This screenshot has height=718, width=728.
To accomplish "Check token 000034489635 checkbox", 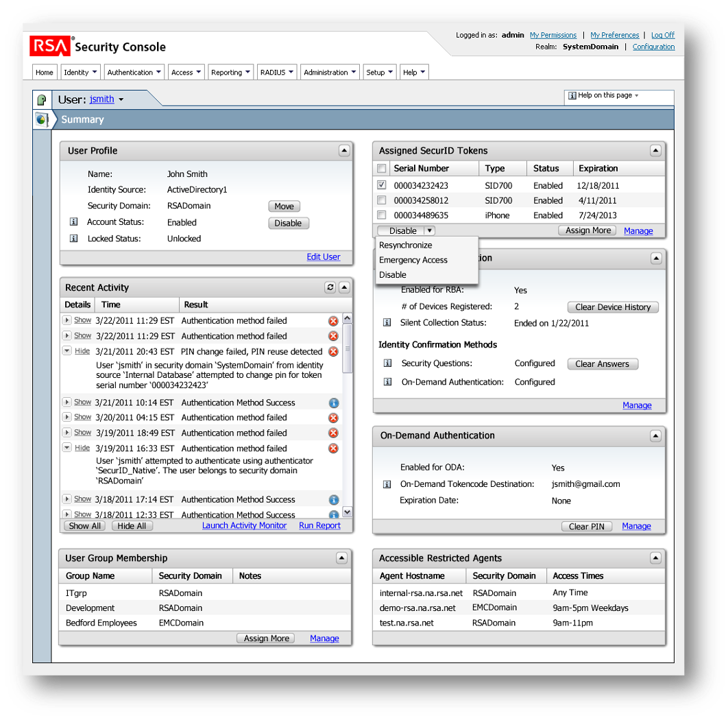I will click(382, 215).
